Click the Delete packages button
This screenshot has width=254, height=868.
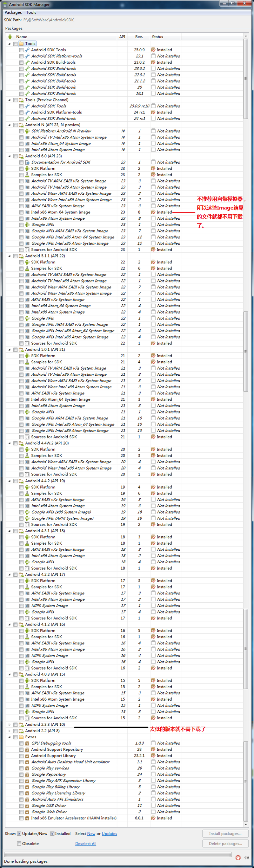(x=225, y=843)
